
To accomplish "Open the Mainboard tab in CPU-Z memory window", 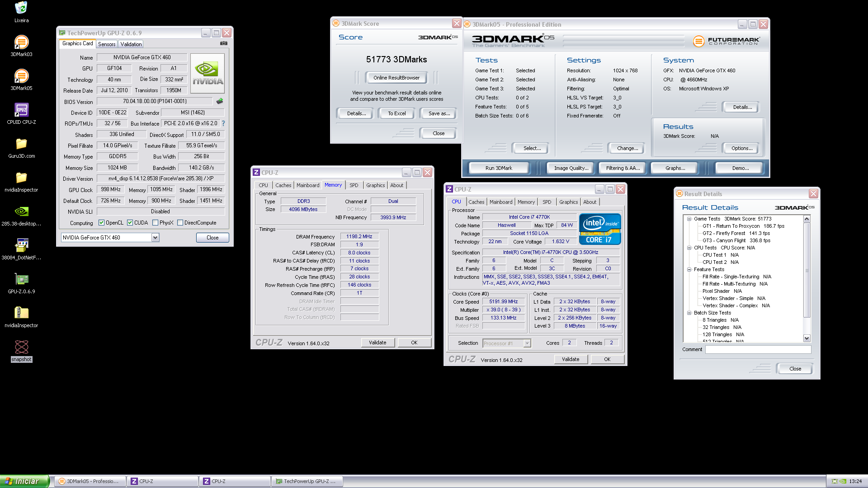I will click(x=308, y=185).
